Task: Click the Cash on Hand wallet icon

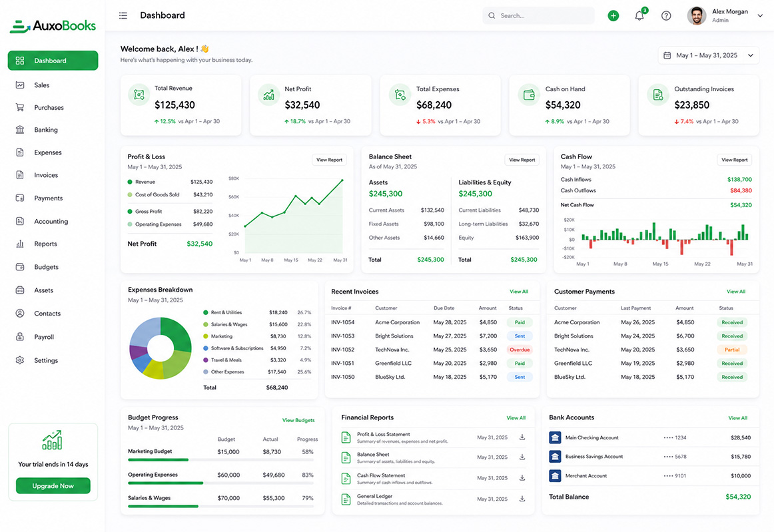Action: pos(529,95)
